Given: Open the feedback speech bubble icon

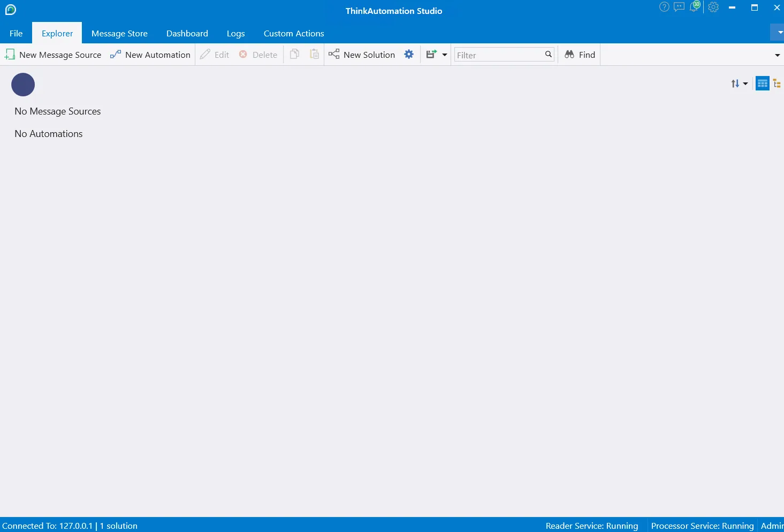Looking at the screenshot, I should 679,7.
